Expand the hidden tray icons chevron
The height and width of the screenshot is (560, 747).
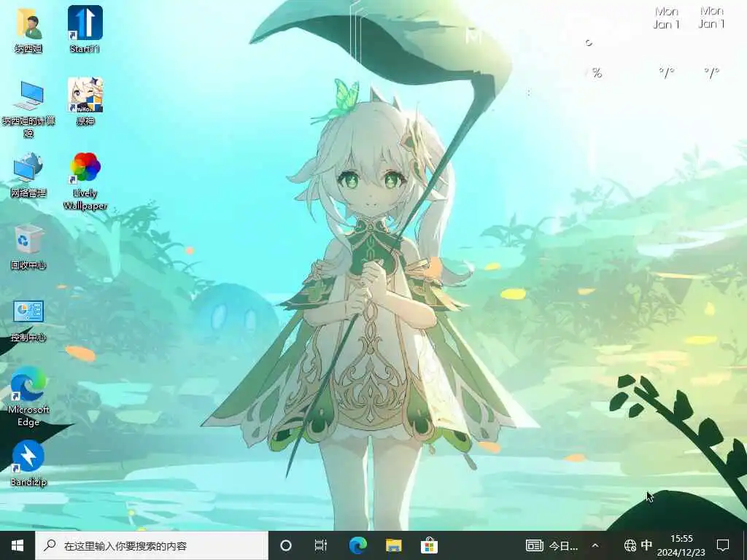tap(595, 545)
